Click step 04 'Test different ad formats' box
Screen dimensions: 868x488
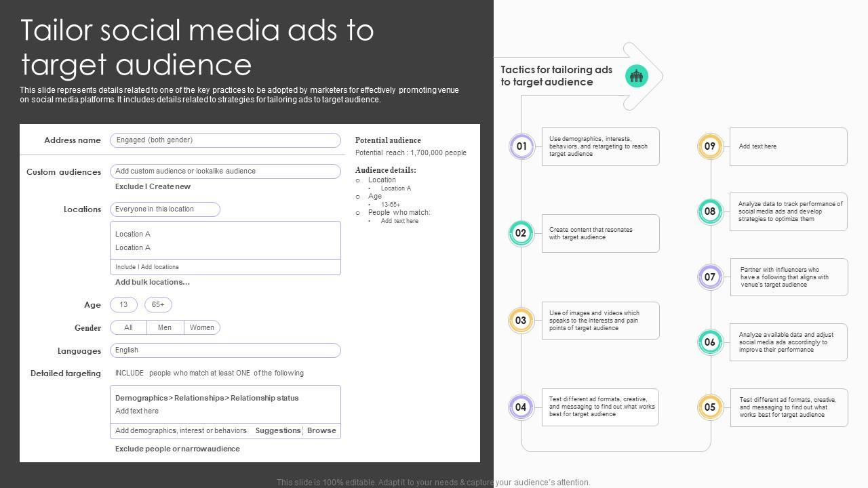pos(600,407)
